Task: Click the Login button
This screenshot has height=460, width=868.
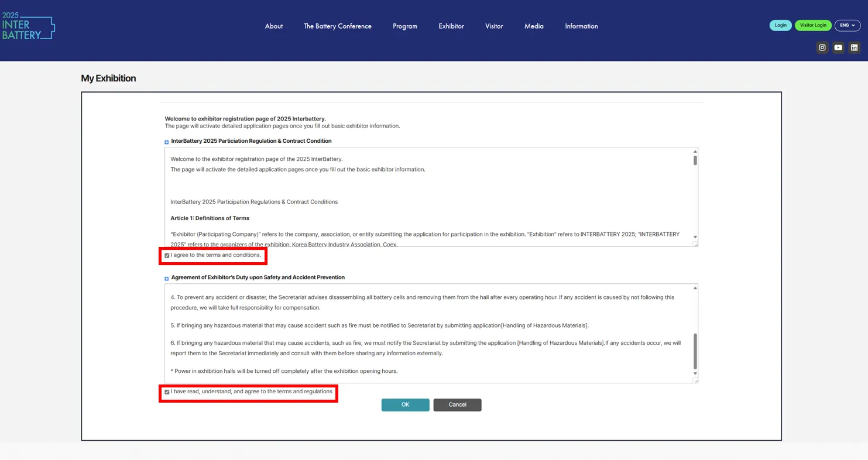Action: tap(781, 25)
